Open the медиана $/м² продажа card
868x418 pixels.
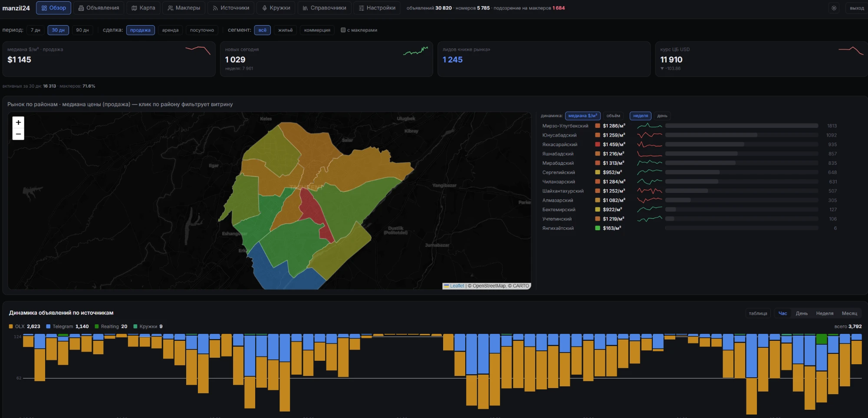(109, 59)
